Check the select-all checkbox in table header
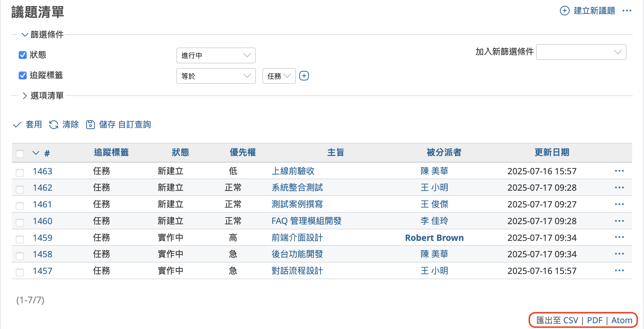 20,154
